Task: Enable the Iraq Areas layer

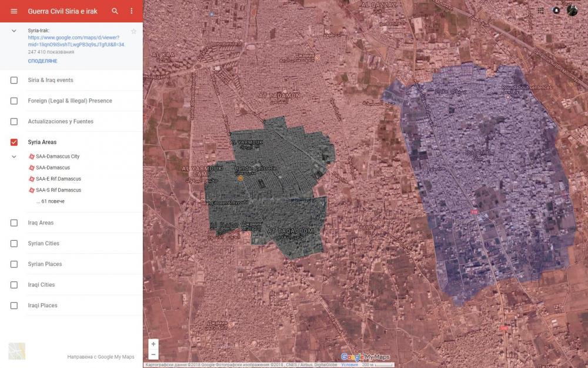Action: coord(14,223)
